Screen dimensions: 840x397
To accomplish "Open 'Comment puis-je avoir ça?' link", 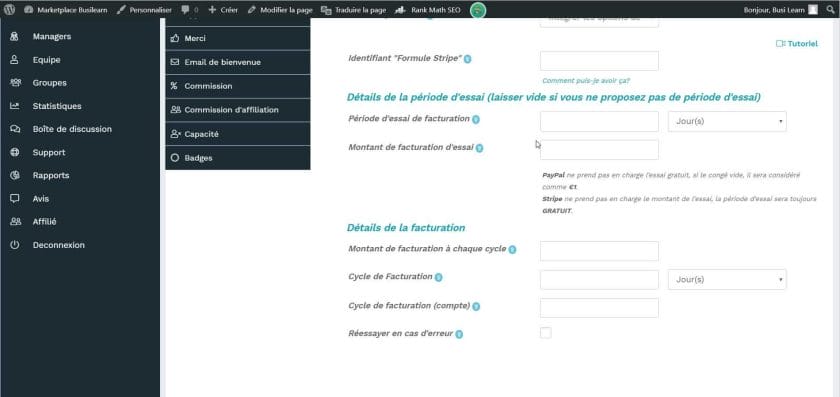I will 586,81.
